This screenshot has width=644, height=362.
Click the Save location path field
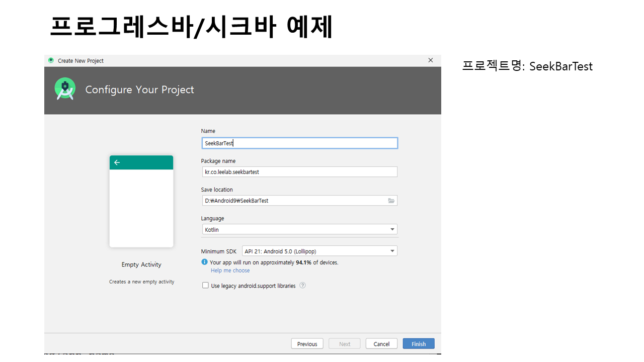(x=293, y=201)
